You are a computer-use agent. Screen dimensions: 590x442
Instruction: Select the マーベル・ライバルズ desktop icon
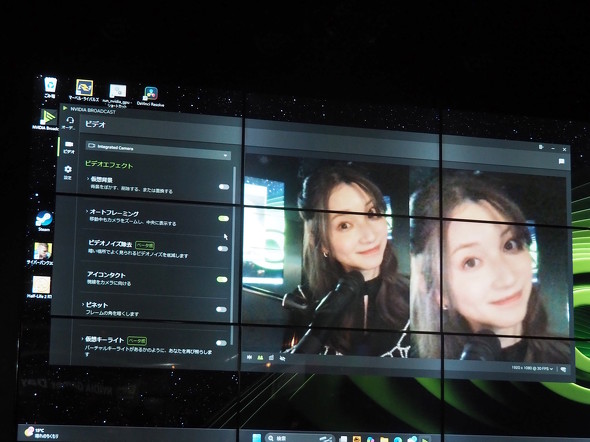pyautogui.click(x=84, y=90)
